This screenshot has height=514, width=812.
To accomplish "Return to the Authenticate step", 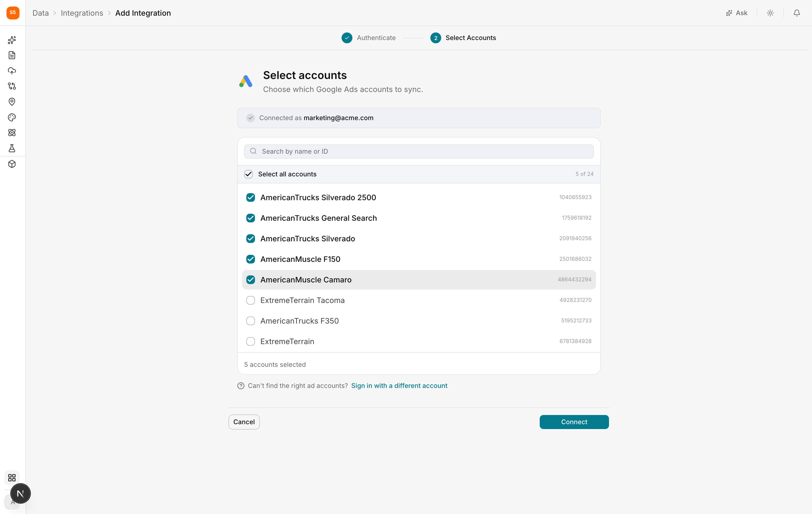I will coord(369,38).
